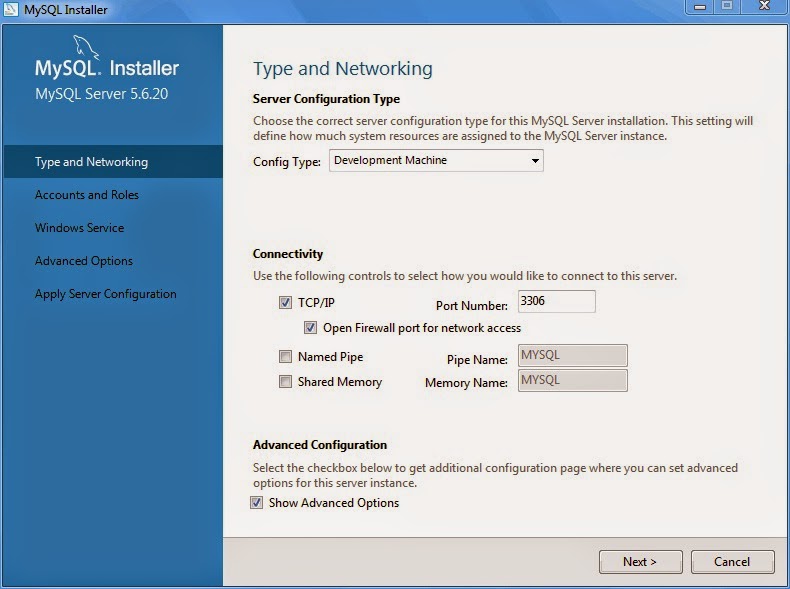Click the Next button
Image resolution: width=790 pixels, height=589 pixels.
click(640, 562)
